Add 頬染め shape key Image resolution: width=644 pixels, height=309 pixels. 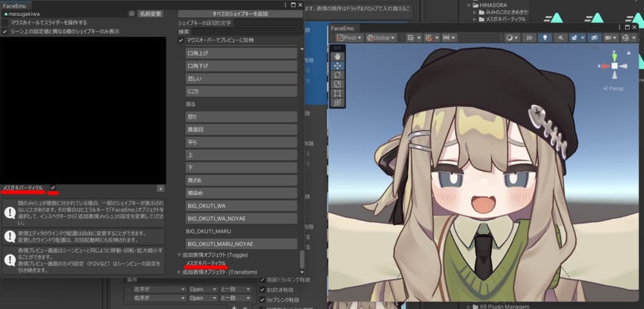pyautogui.click(x=241, y=193)
